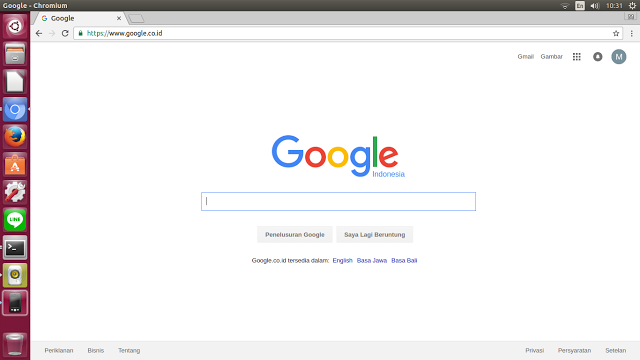Open the phone device icon in dock

(x=15, y=303)
